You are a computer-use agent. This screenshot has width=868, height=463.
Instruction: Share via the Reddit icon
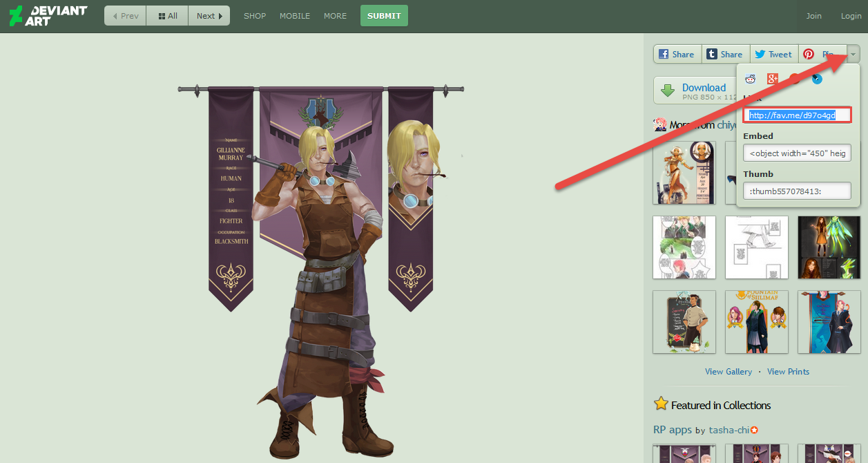(751, 79)
